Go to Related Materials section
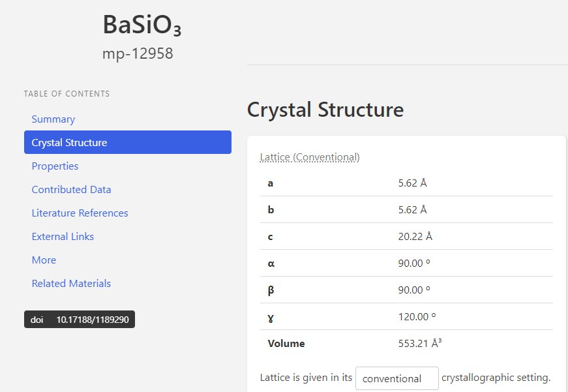 pyautogui.click(x=71, y=283)
